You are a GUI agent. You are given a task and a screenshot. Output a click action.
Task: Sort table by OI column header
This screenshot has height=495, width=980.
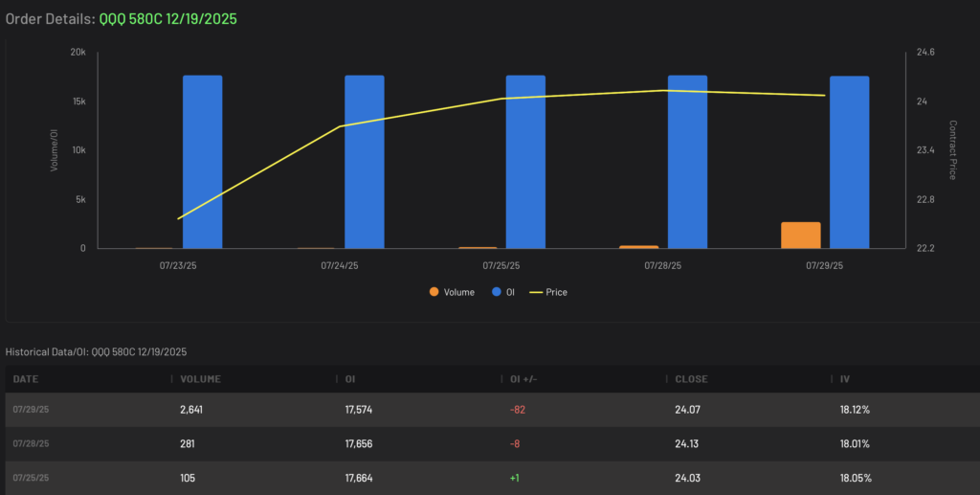point(350,379)
